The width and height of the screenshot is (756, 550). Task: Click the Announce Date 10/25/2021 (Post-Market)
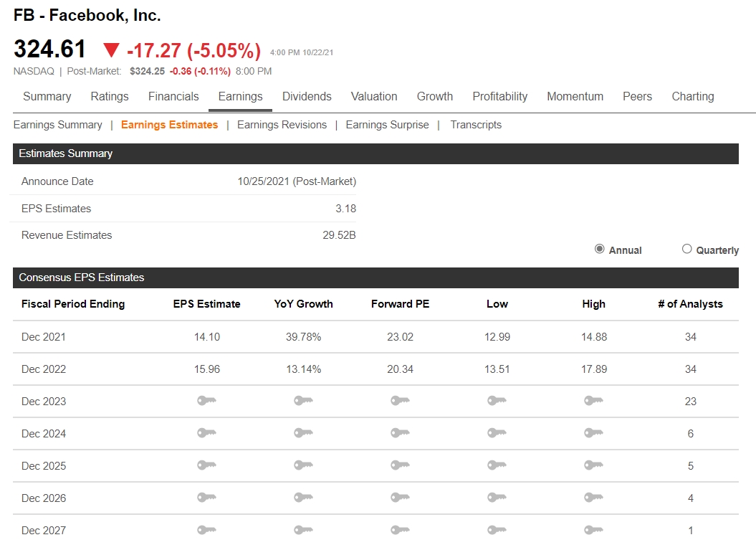[x=297, y=181]
